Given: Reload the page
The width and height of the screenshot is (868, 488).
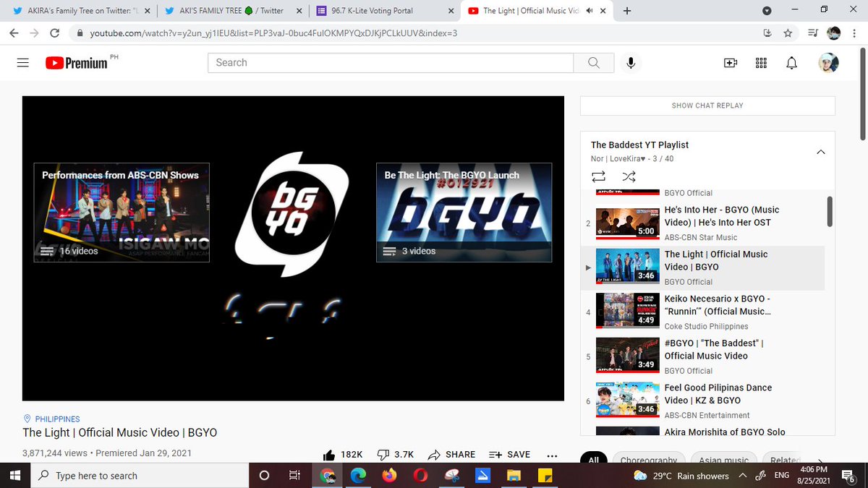Looking at the screenshot, I should coord(54,33).
